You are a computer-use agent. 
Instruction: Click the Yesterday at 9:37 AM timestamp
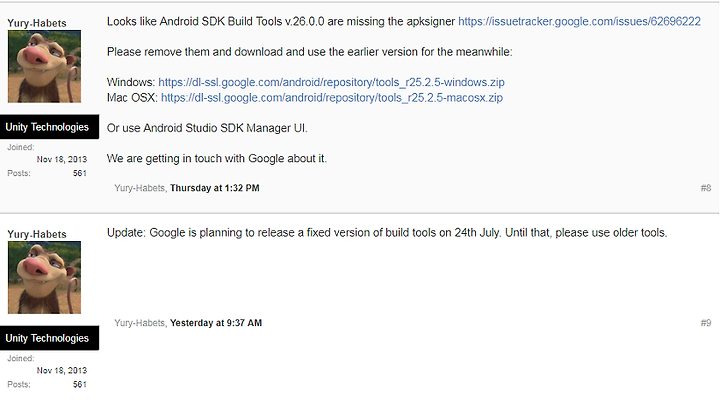point(216,323)
